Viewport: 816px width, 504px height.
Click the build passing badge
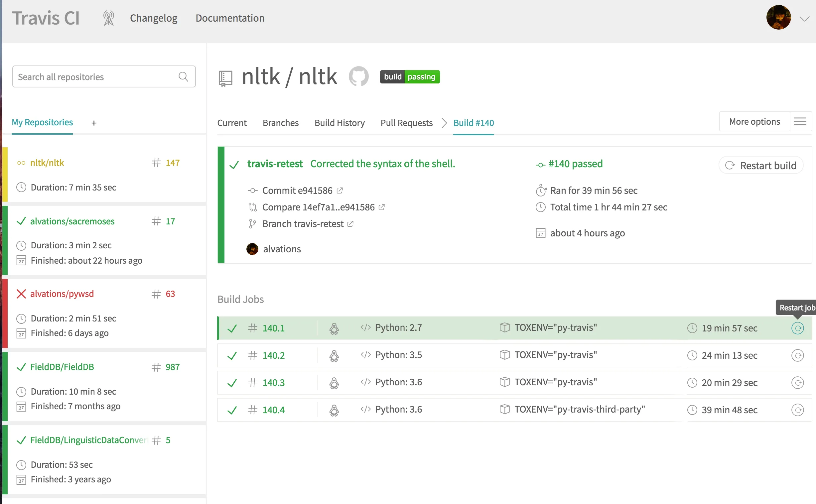[410, 77]
